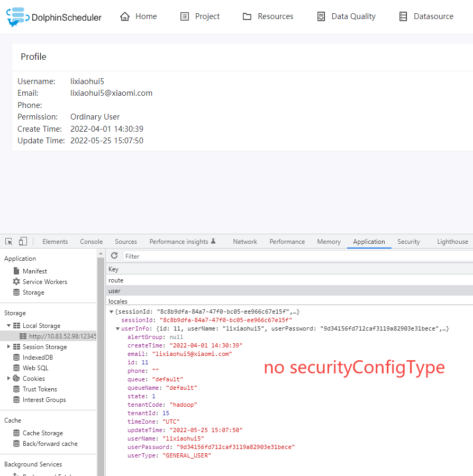Activate the DevTools inspect element cursor icon
473x476 pixels.
pos(8,241)
